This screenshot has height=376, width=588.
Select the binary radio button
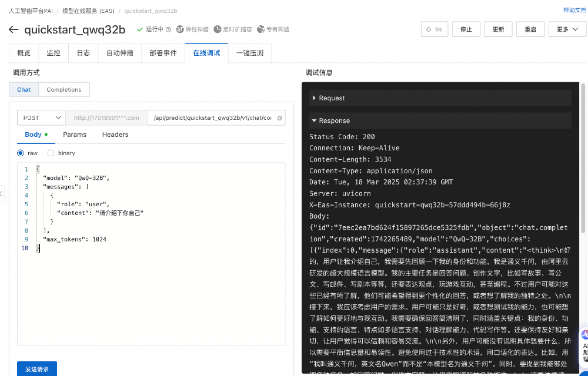tap(49, 152)
